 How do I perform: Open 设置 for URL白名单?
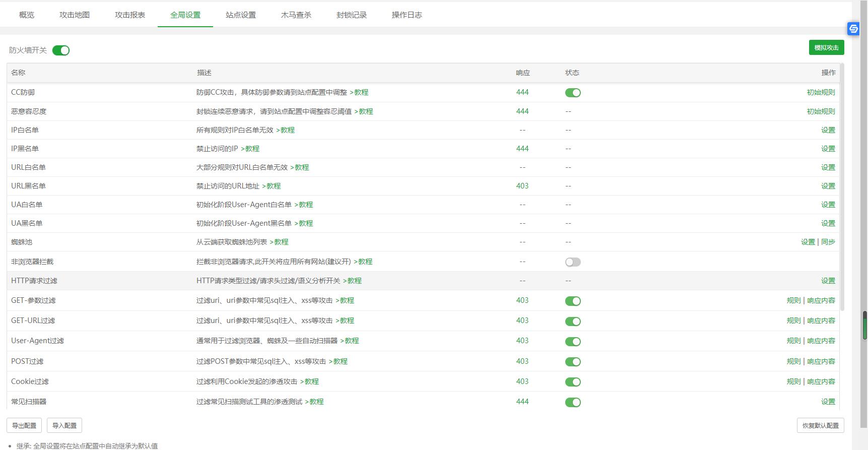(x=828, y=167)
